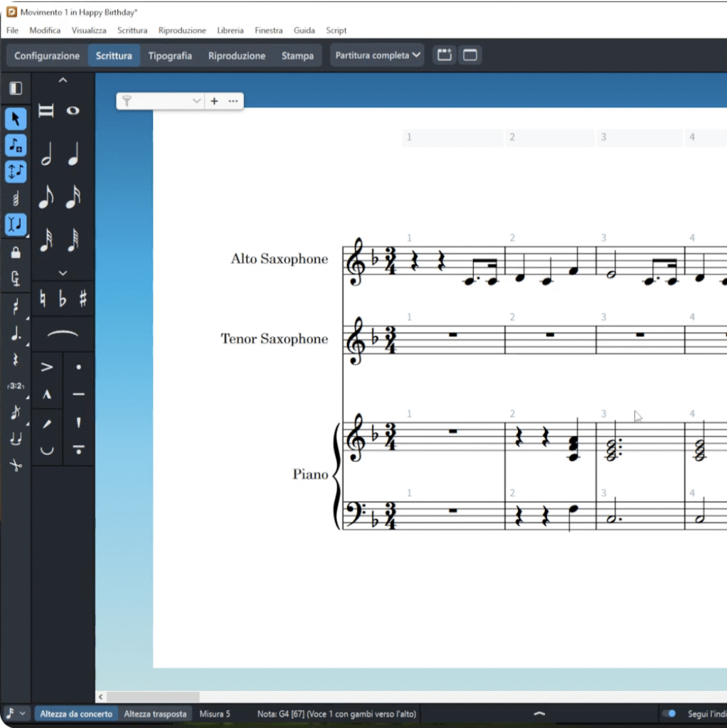Apply the accent articulation
This screenshot has height=728, width=727.
(47, 368)
